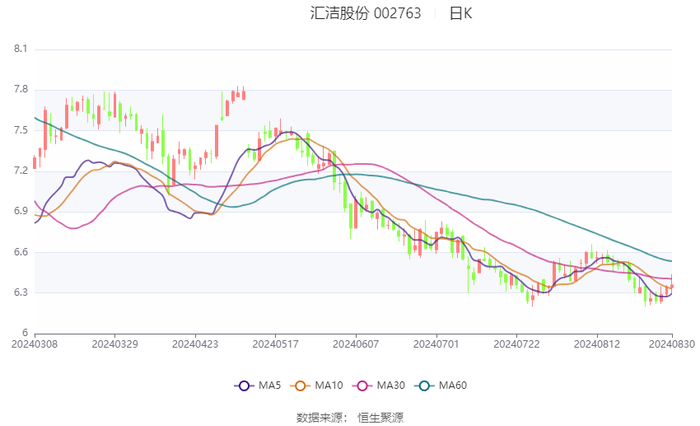Select the 20240329 date axis label
700x426 pixels.
point(115,345)
